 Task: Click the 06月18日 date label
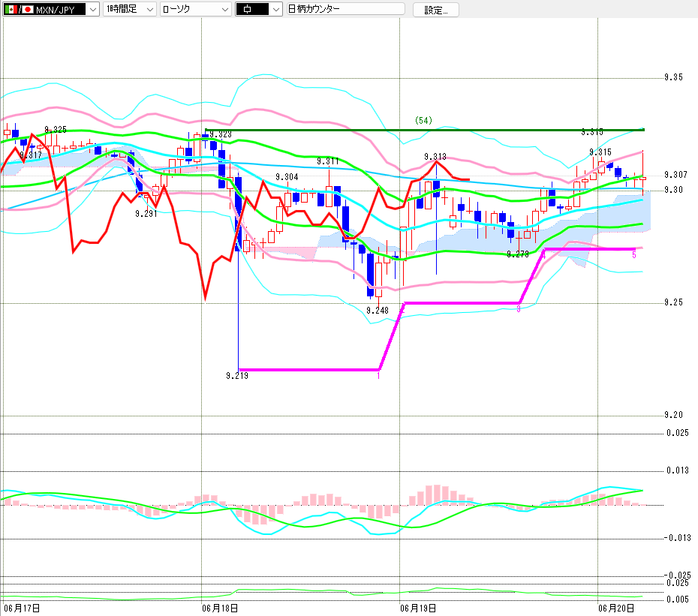click(x=219, y=608)
